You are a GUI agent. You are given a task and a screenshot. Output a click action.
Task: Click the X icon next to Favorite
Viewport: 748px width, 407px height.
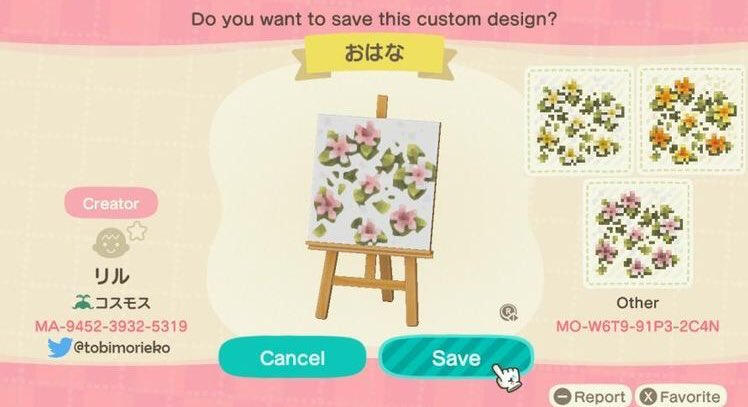[648, 396]
